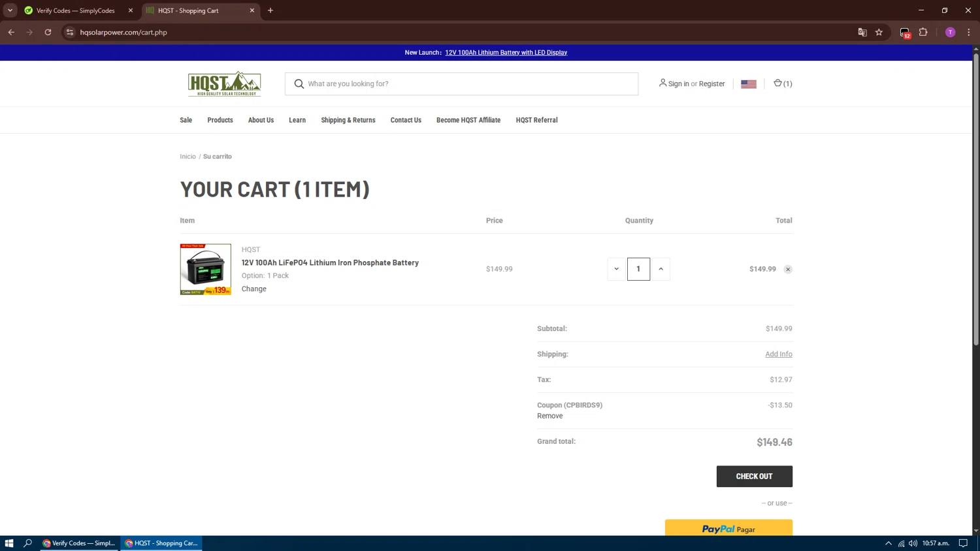980x551 pixels.
Task: Open the HQST Referral page
Action: pos(536,120)
